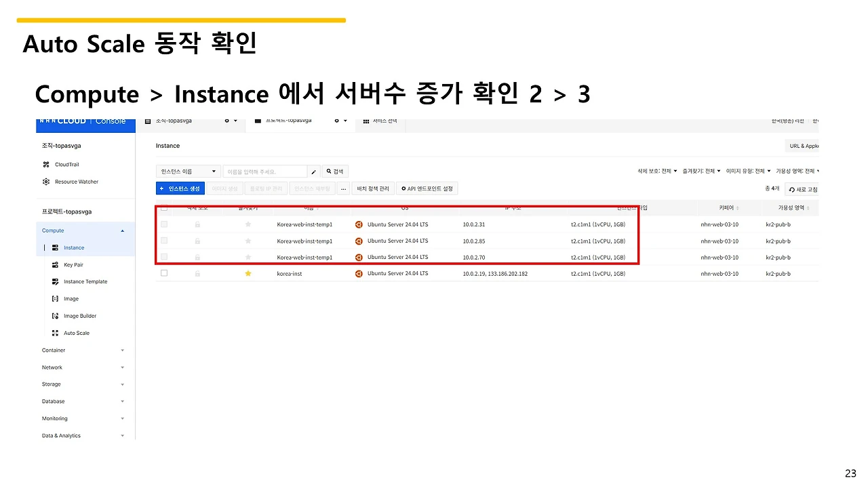Select Instance in the Compute menu

click(73, 247)
